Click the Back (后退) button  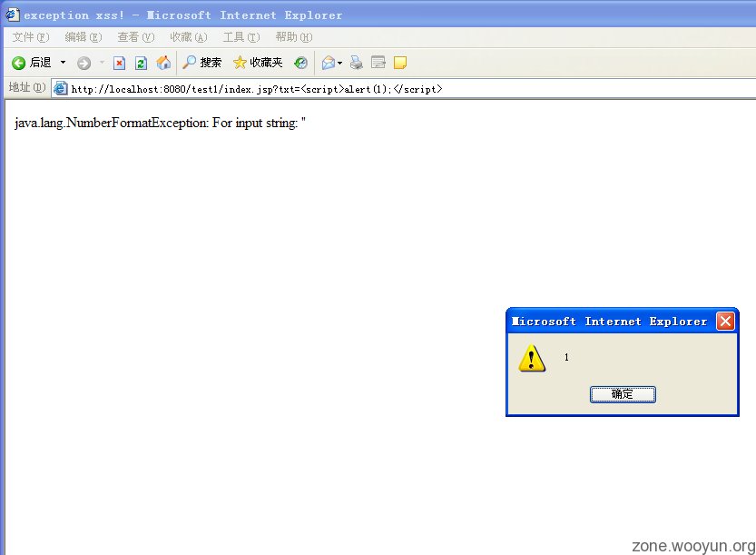coord(32,63)
